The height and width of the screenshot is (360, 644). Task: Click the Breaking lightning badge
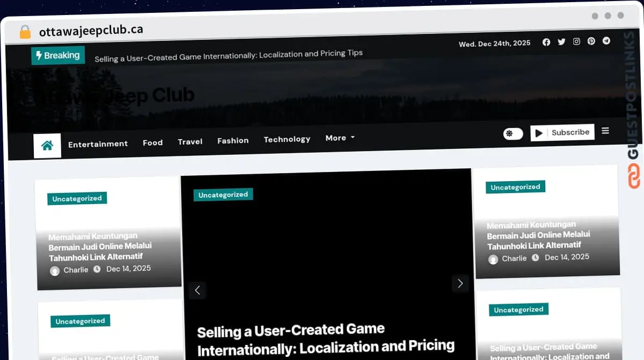point(58,55)
